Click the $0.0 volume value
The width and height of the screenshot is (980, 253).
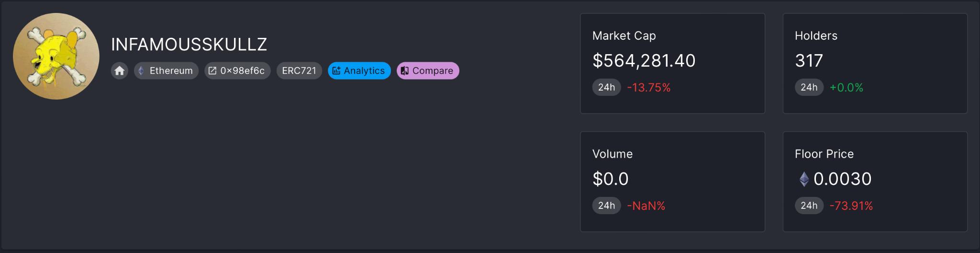tap(610, 179)
